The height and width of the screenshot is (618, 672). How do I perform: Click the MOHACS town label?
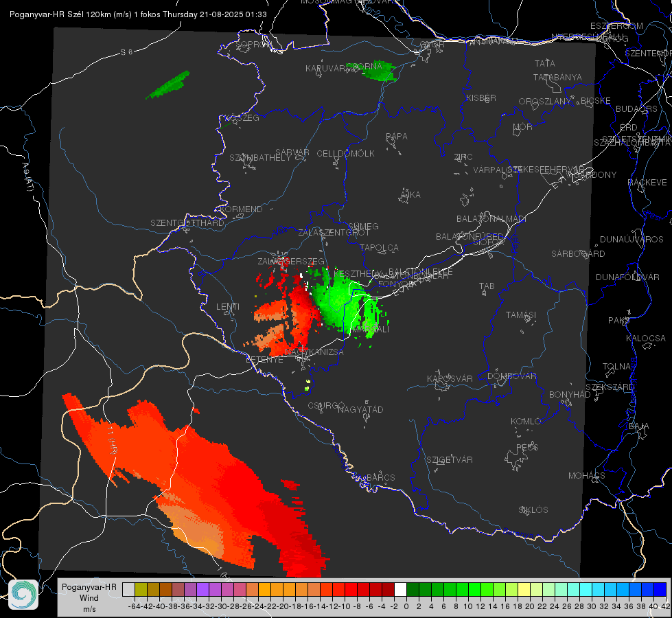(587, 476)
